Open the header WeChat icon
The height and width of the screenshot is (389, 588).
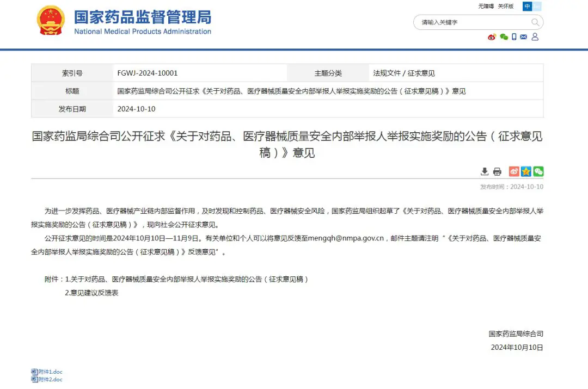pos(504,37)
